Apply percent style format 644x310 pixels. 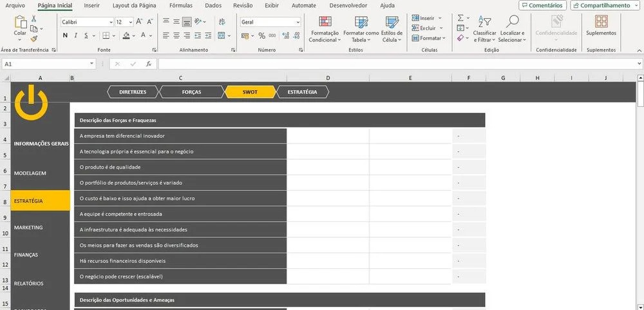tap(261, 36)
